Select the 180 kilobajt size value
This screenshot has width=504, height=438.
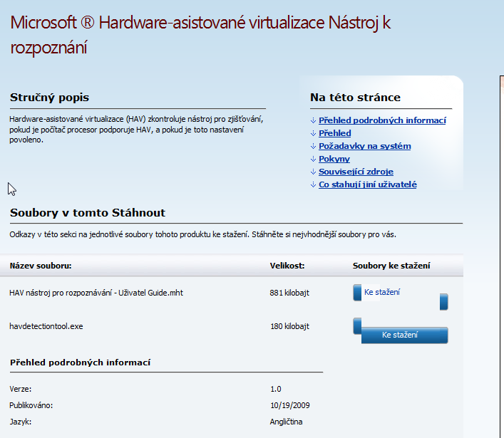[x=289, y=326]
